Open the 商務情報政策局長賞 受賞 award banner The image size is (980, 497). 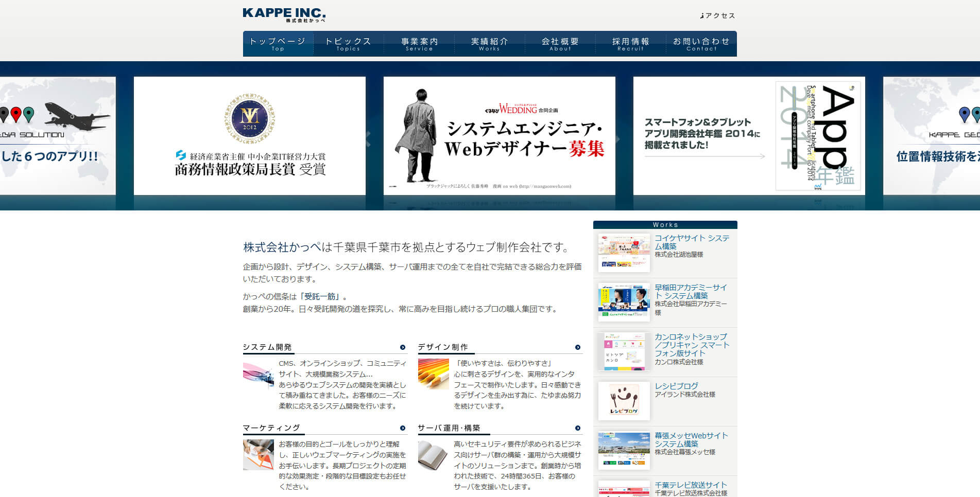pyautogui.click(x=250, y=136)
